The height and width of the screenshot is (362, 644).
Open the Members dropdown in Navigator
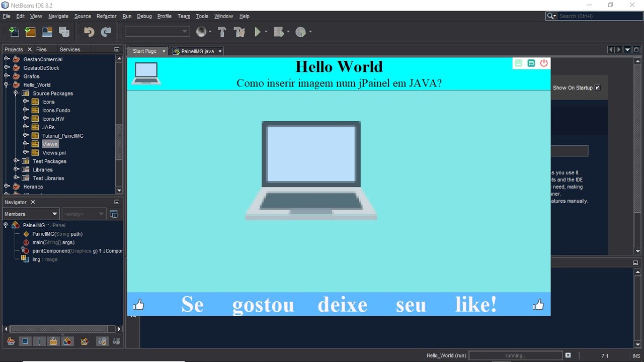point(31,214)
